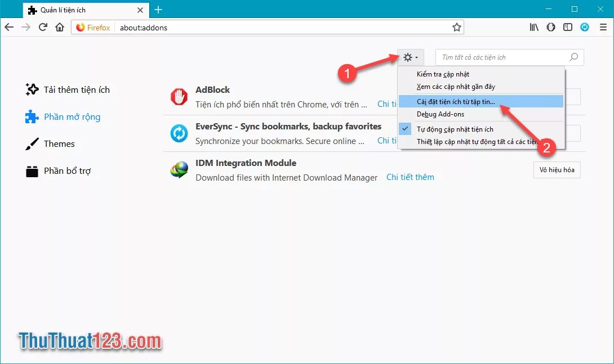This screenshot has height=364, width=614.
Task: Open AdBlock's Chi tiết link
Action: pyautogui.click(x=387, y=104)
